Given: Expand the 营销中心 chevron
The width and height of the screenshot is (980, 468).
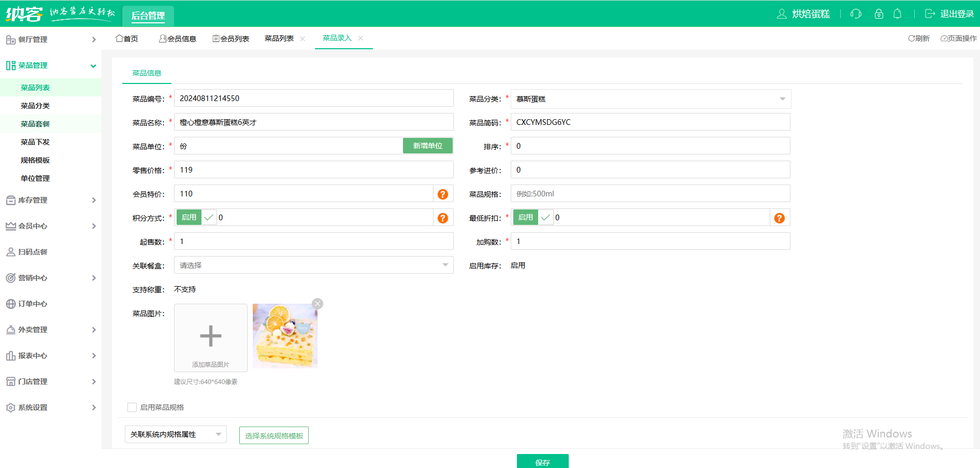Looking at the screenshot, I should [94, 278].
